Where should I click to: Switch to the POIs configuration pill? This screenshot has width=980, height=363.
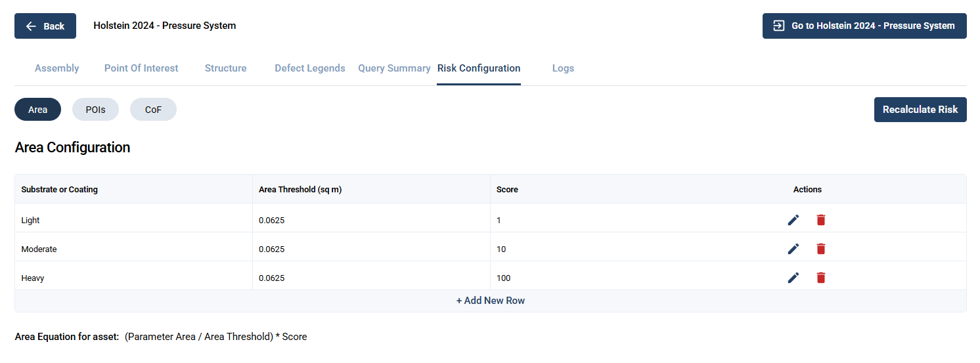pos(96,110)
